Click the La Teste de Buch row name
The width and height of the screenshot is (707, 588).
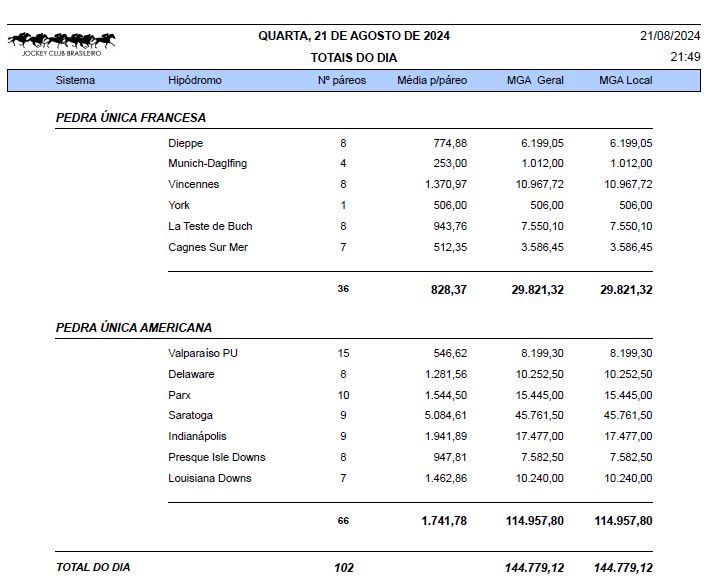click(x=210, y=226)
